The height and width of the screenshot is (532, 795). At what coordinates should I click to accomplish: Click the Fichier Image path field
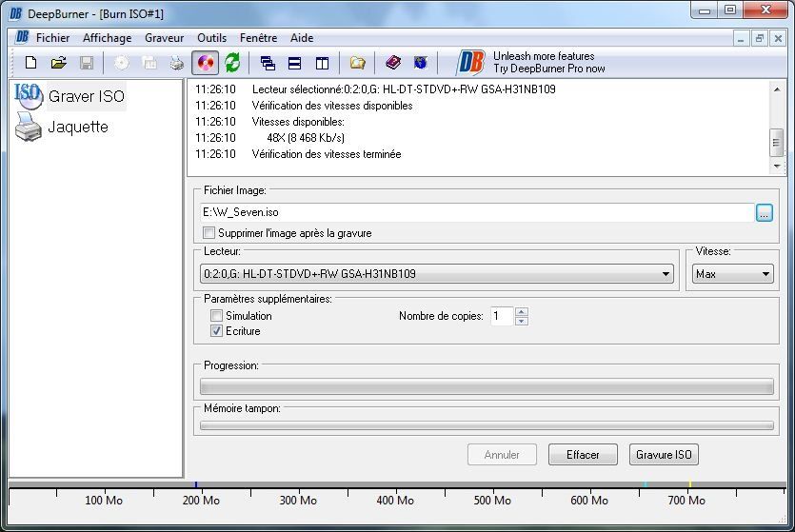pos(477,212)
